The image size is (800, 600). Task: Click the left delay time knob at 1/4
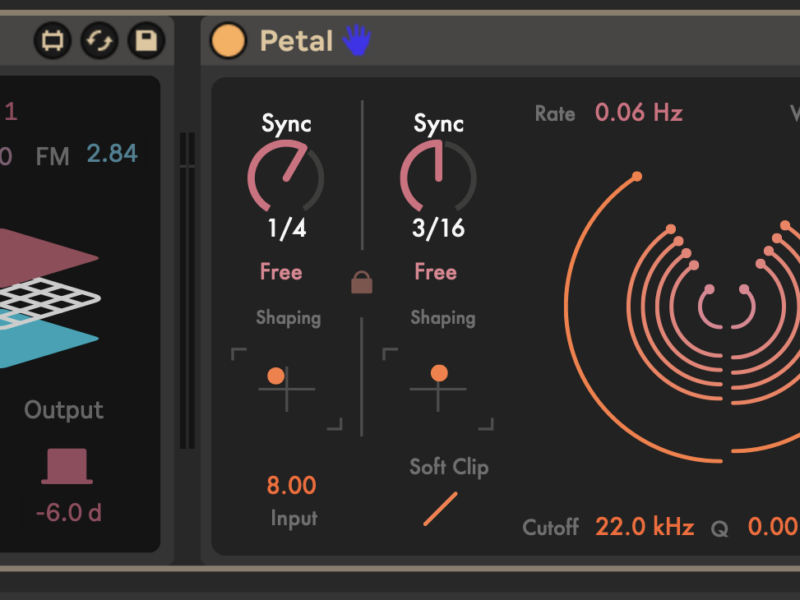[286, 178]
